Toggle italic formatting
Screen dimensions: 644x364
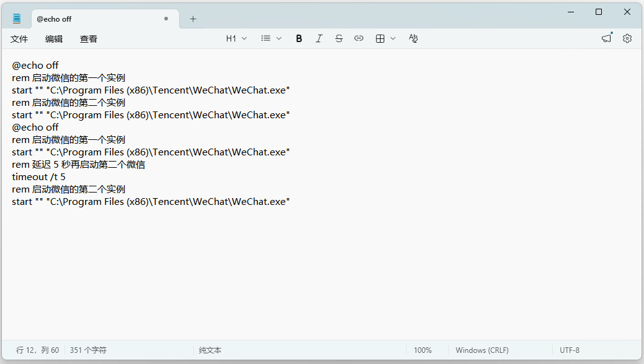[319, 38]
